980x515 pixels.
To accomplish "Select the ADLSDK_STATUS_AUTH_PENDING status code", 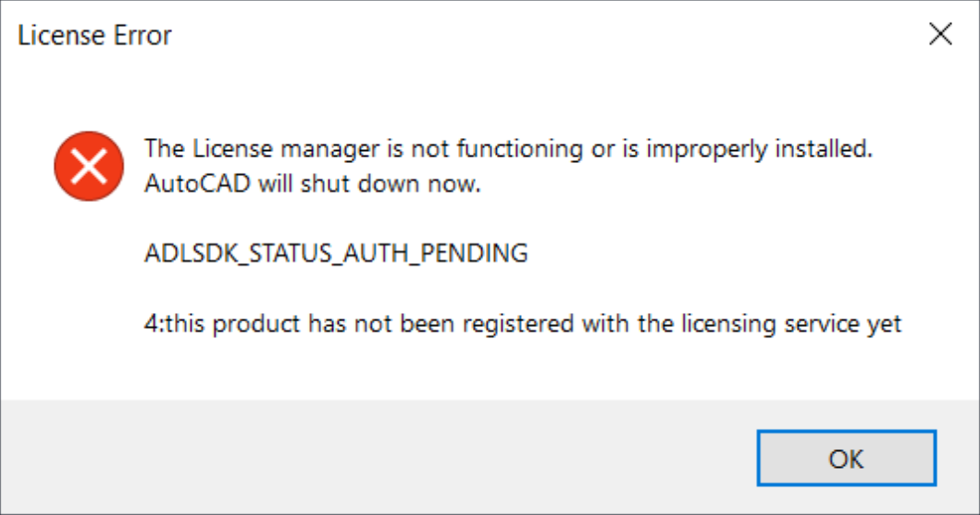I will pos(336,253).
